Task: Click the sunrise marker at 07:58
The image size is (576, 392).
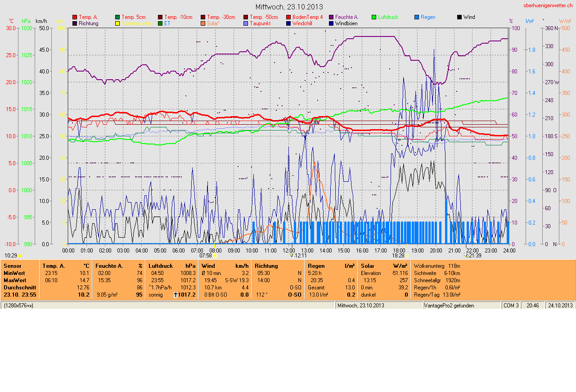Action: point(215,256)
